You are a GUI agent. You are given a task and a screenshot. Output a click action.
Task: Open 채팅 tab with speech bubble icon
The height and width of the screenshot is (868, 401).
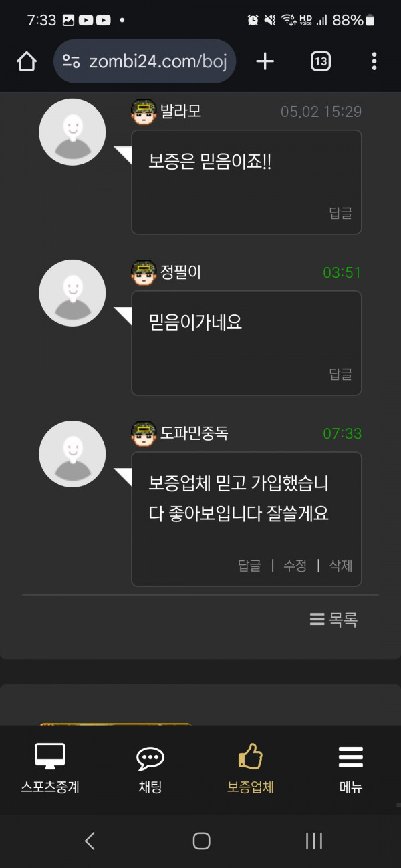[150, 769]
